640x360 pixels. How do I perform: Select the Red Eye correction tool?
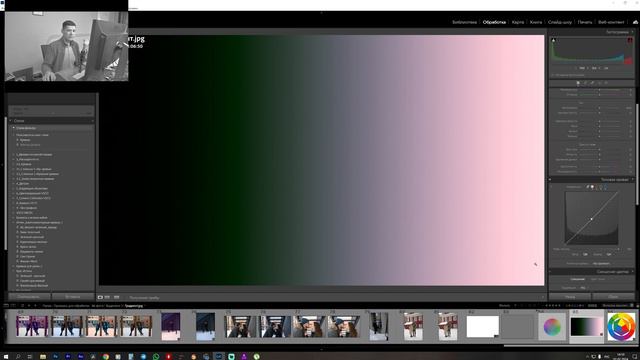(599, 83)
